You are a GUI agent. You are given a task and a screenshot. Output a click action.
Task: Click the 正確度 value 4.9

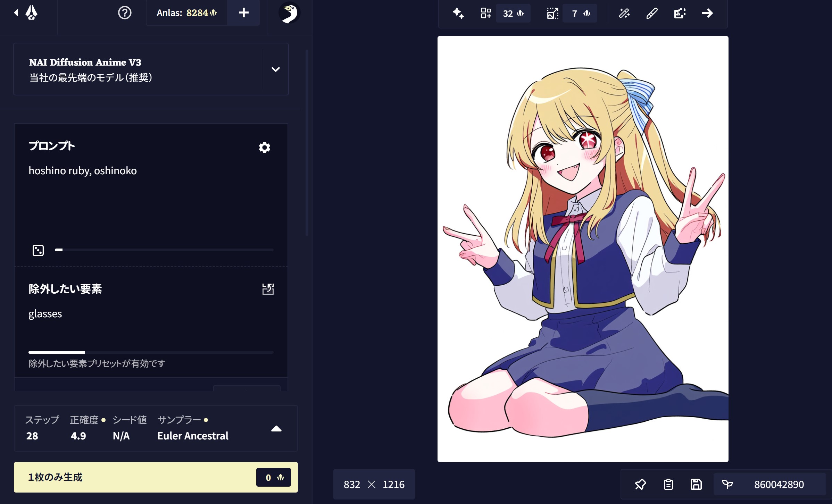pos(78,436)
